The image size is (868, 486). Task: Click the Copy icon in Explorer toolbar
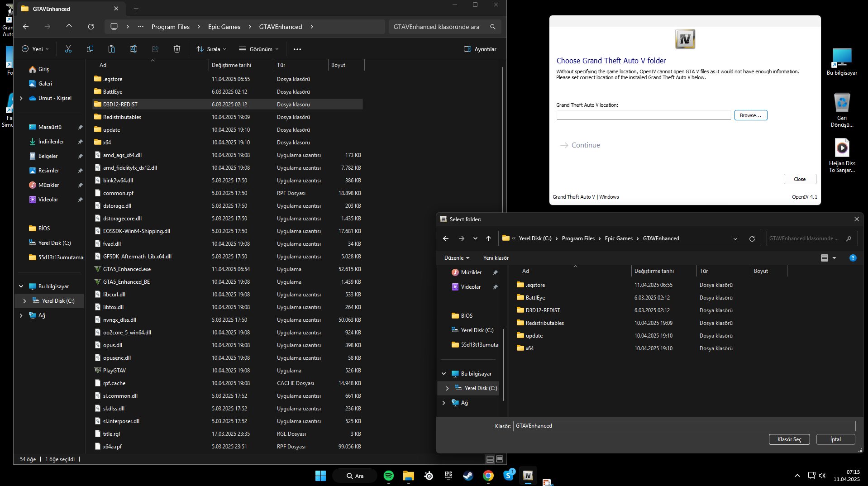pyautogui.click(x=90, y=49)
